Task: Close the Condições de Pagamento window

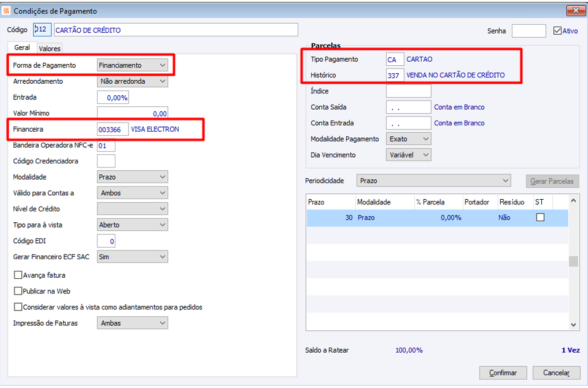Action: [x=575, y=10]
